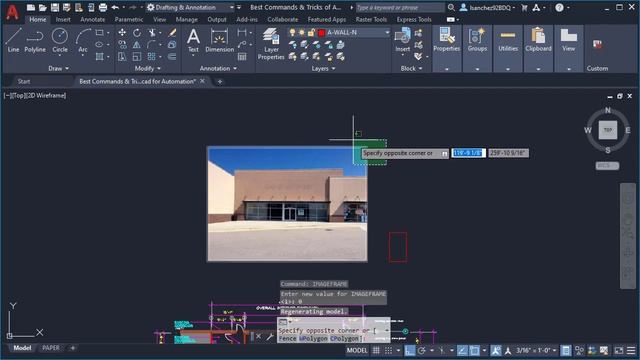Activate the Mirror tool
Viewport: 640px width, 360px height.
(137, 44)
